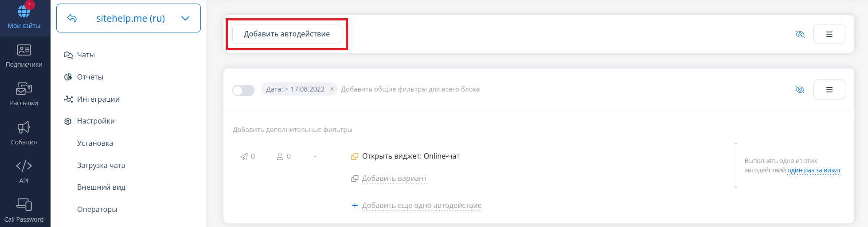The height and width of the screenshot is (227, 868).
Task: Open hamburger menu of top block
Action: click(829, 34)
